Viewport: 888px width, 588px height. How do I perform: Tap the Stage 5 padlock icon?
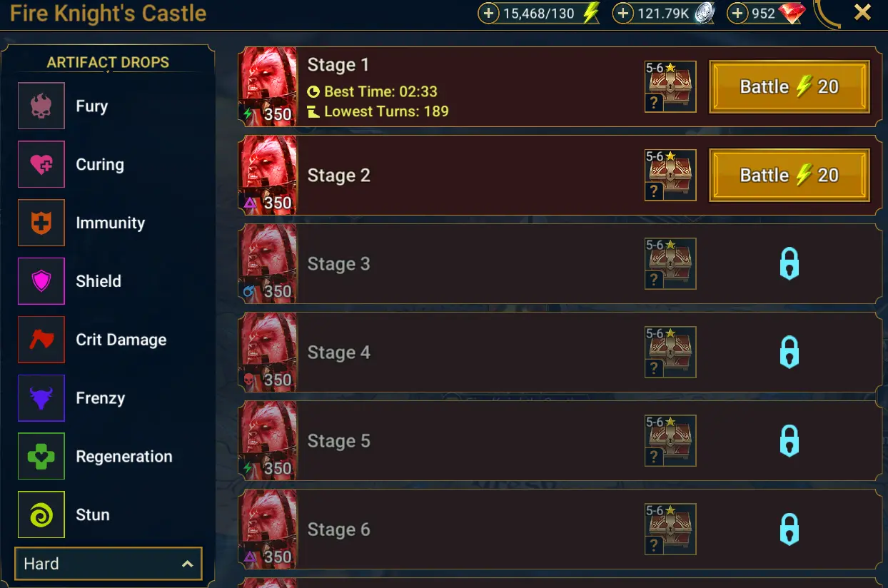(789, 441)
